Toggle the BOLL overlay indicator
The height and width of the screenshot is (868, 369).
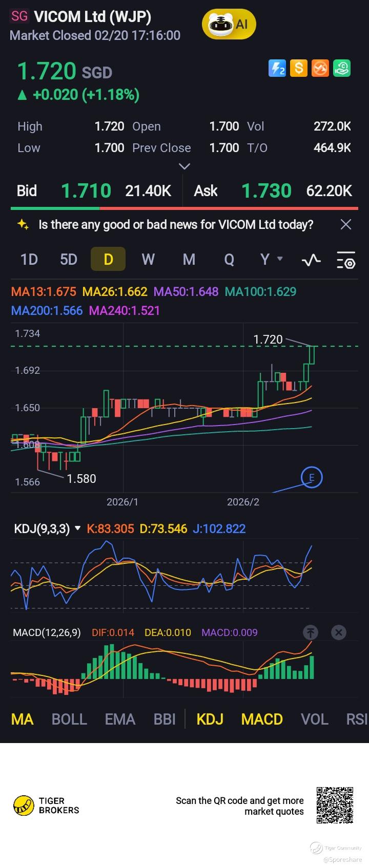point(69,719)
